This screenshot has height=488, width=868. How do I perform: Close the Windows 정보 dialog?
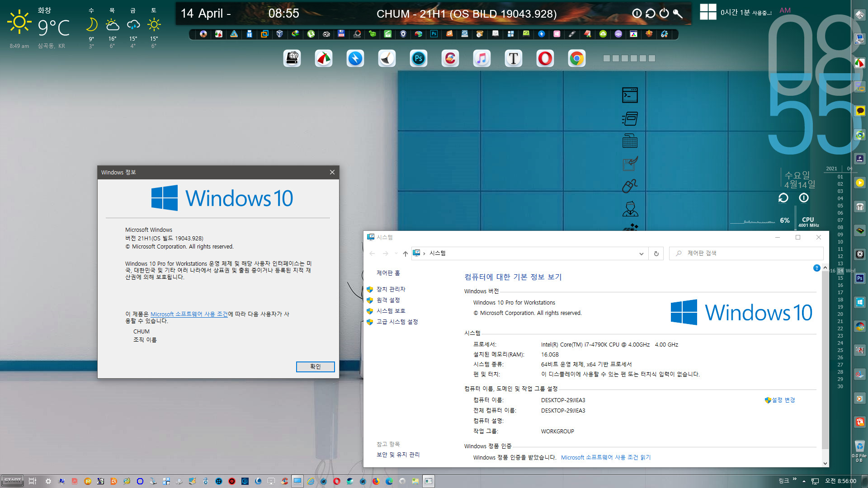332,172
